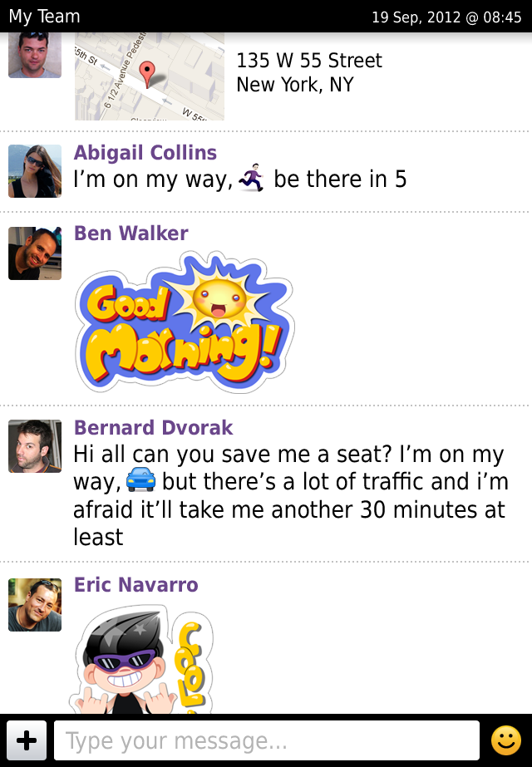
Task: Open the shared map location thumbnail
Action: click(x=150, y=77)
